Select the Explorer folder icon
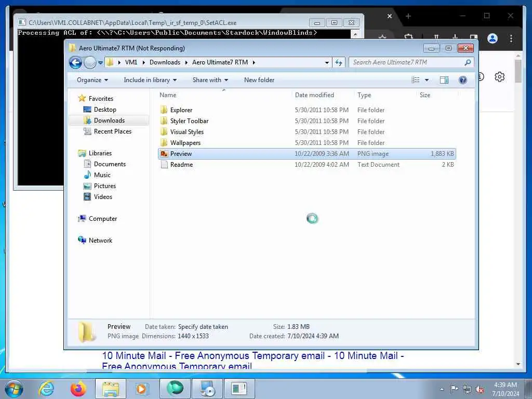532x399 pixels. pos(164,110)
